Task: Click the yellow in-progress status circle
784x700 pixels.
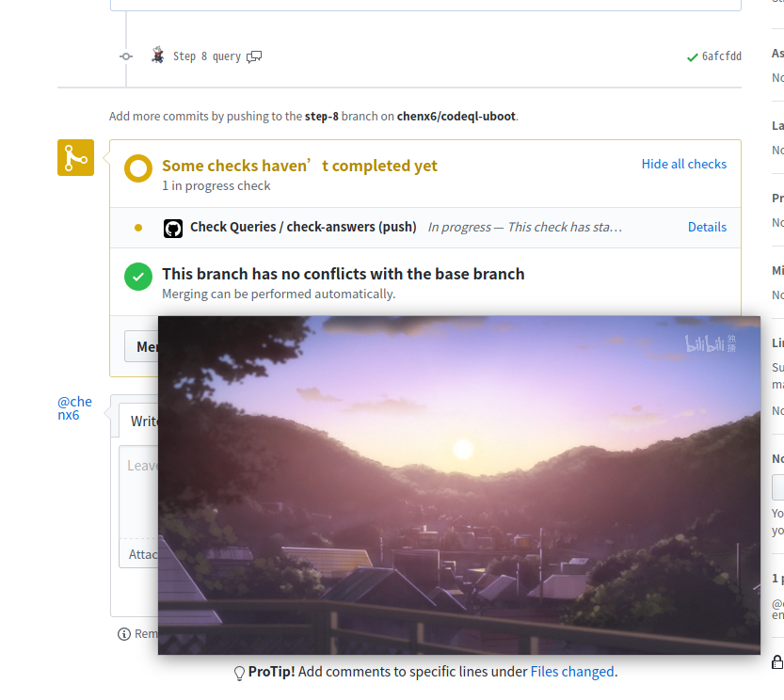Action: (x=138, y=168)
